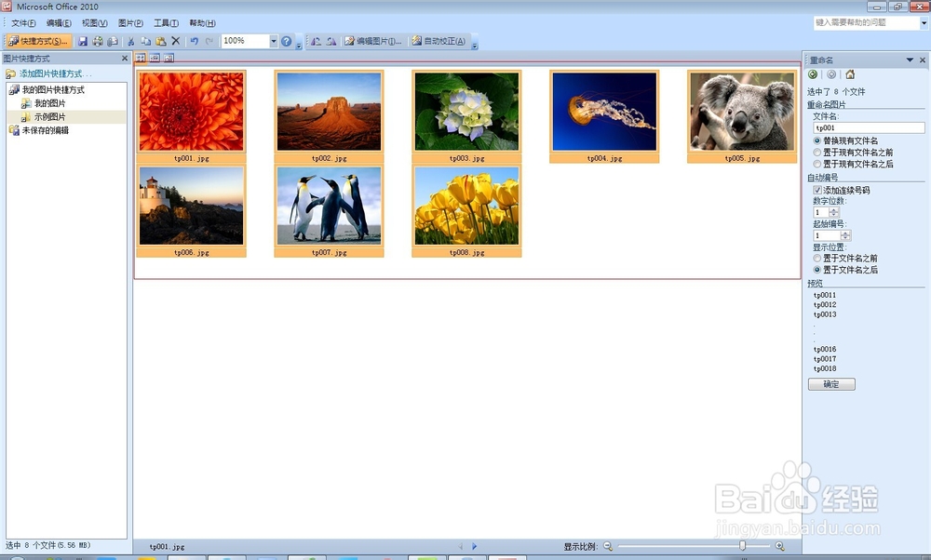Click the Save disk icon
This screenshot has width=931, height=560.
click(x=83, y=41)
